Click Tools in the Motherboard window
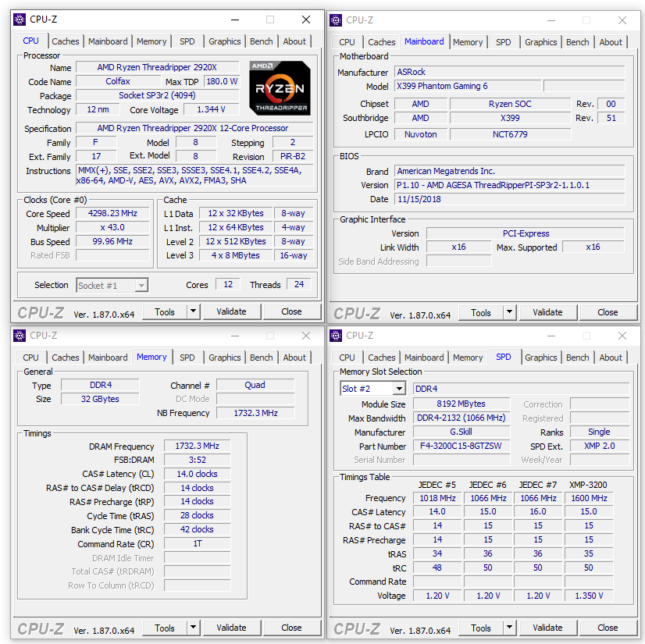 click(x=481, y=312)
